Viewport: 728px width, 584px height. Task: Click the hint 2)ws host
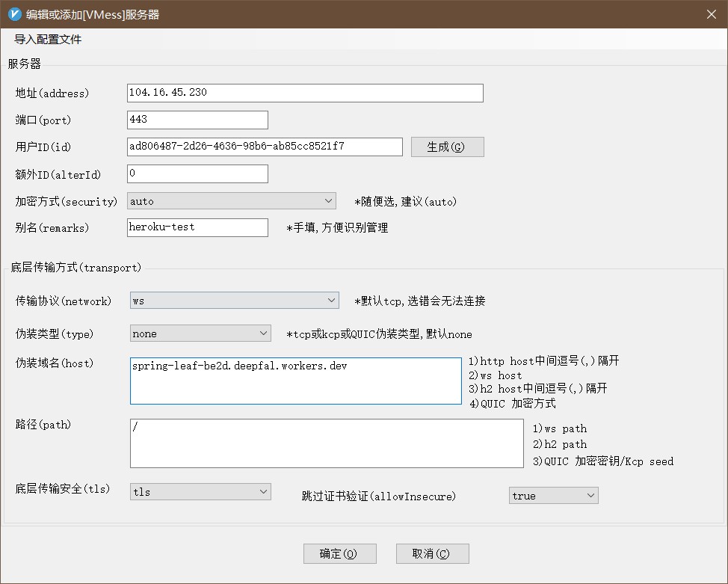pyautogui.click(x=496, y=375)
